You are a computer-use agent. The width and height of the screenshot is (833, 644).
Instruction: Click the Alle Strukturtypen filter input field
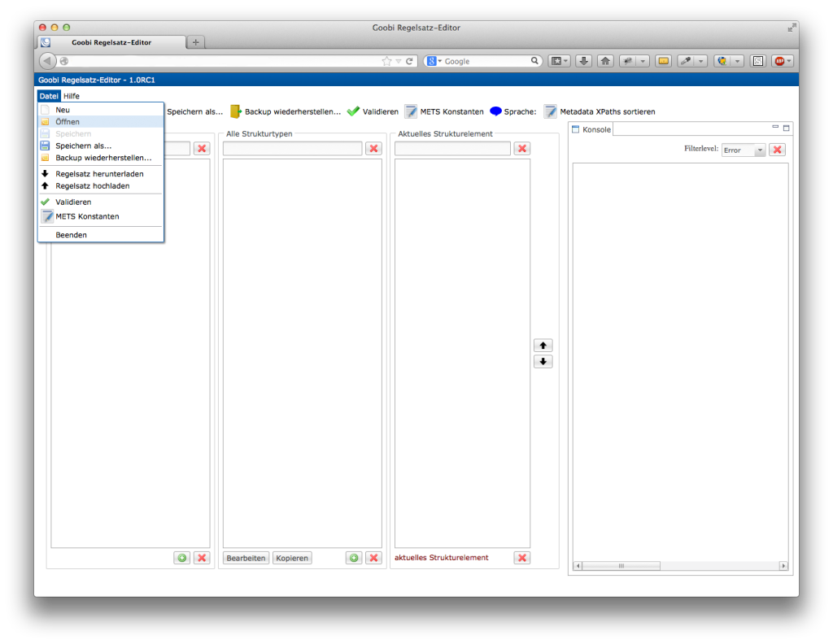pos(293,149)
